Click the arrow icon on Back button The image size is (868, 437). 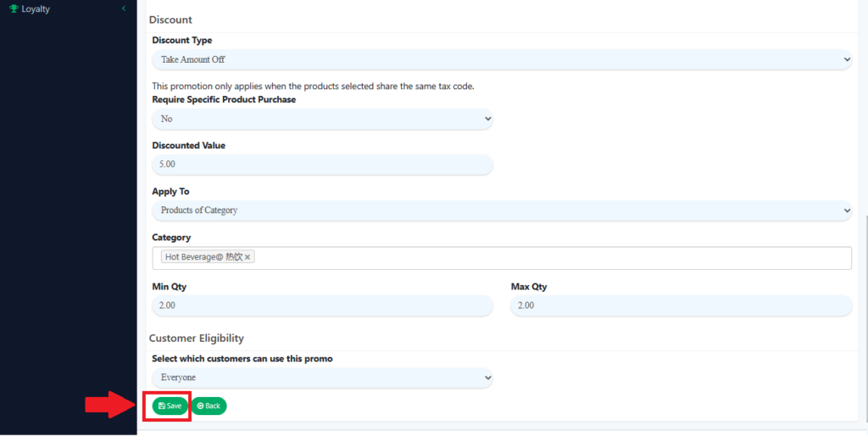point(200,406)
